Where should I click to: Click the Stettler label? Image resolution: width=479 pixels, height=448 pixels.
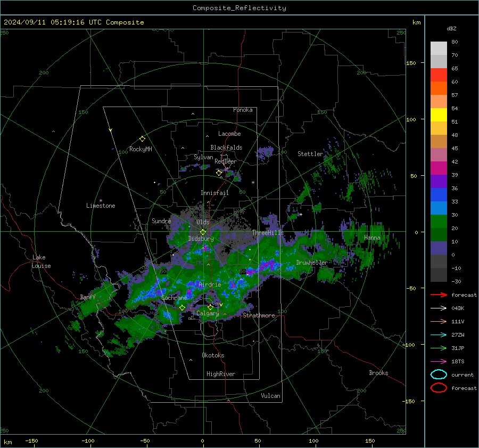[x=310, y=154]
